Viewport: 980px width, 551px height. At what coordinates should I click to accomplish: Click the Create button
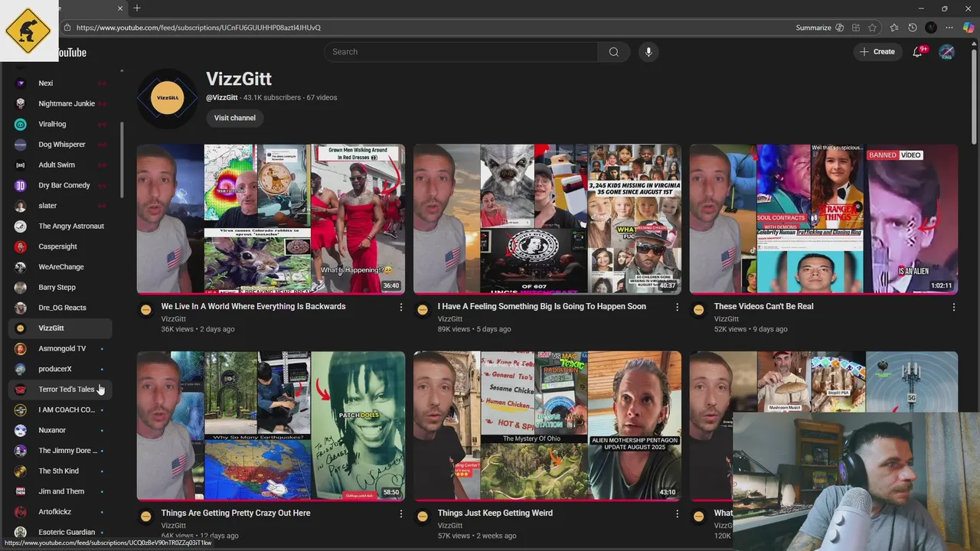coord(877,52)
